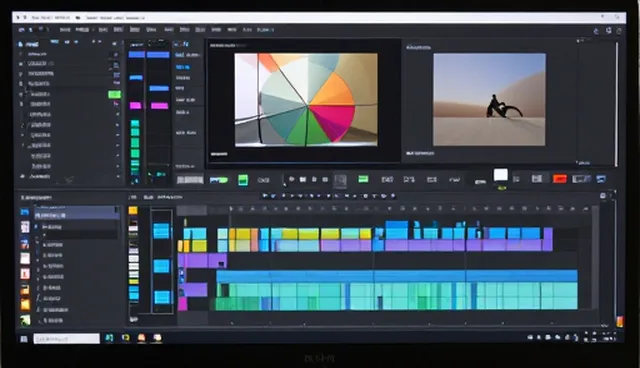Image resolution: width=640 pixels, height=368 pixels.
Task: Open the pie chart preview in source monitor
Action: tap(306, 100)
